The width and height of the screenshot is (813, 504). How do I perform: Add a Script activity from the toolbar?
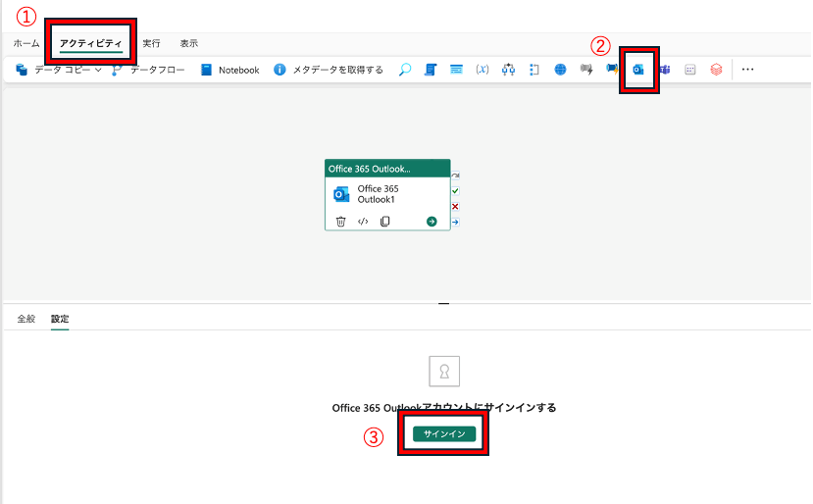[431, 70]
